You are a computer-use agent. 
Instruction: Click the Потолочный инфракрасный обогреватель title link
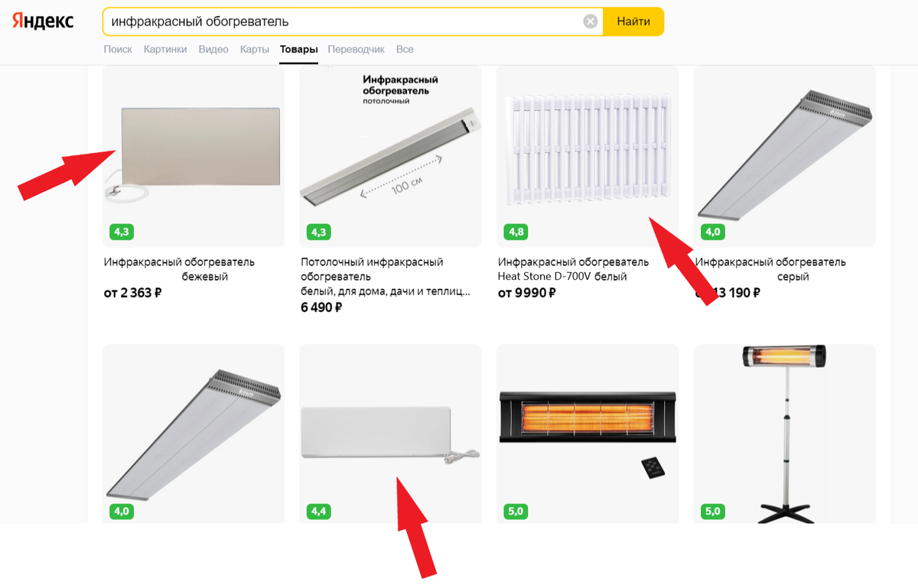[372, 269]
